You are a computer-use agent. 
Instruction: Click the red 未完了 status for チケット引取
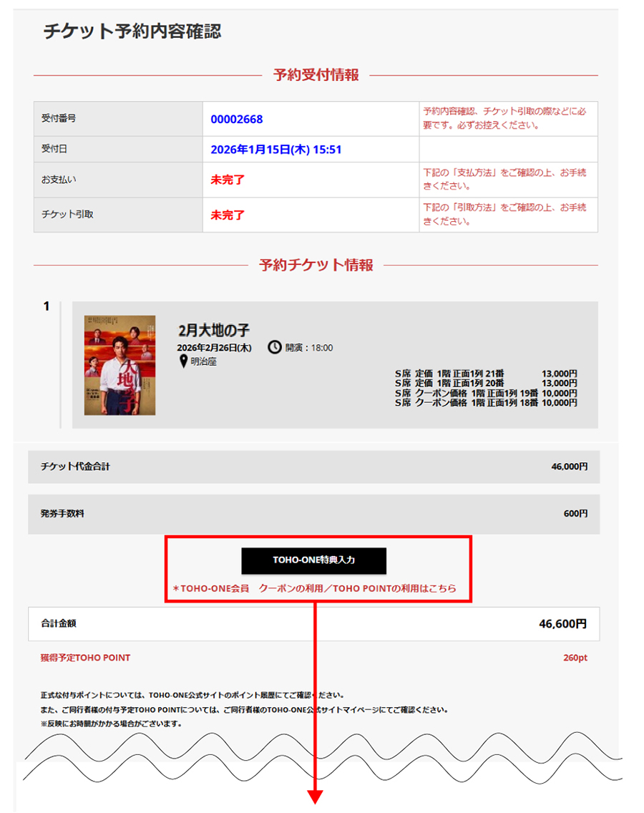click(227, 215)
